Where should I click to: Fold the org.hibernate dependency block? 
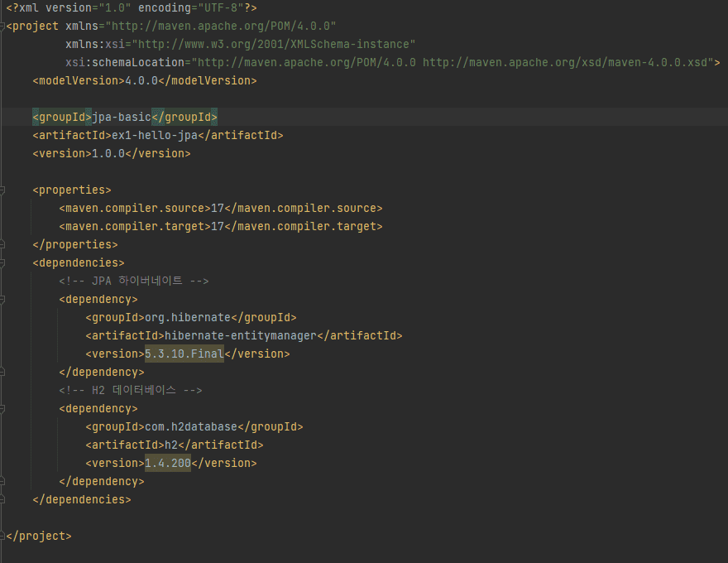(2, 300)
